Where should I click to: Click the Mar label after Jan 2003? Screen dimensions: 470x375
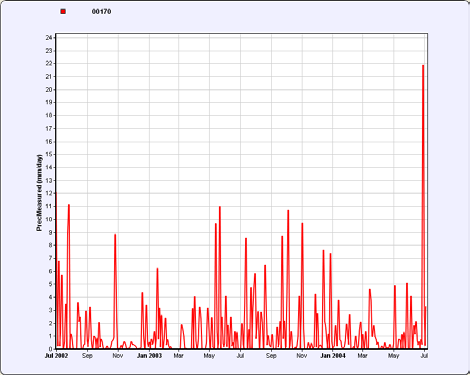178,356
